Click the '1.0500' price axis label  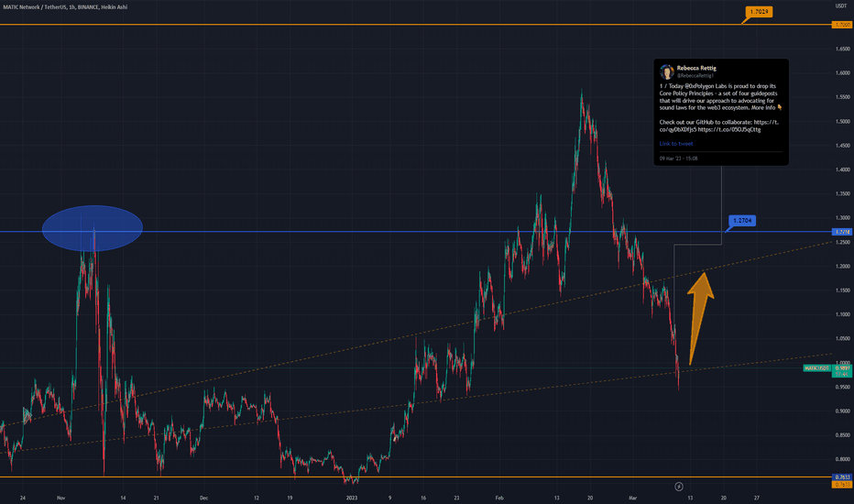tap(842, 338)
